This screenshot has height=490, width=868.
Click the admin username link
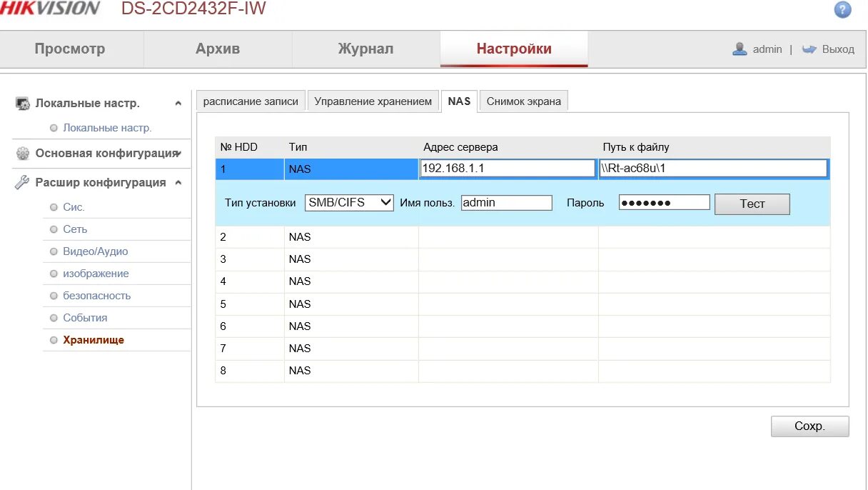pyautogui.click(x=767, y=49)
